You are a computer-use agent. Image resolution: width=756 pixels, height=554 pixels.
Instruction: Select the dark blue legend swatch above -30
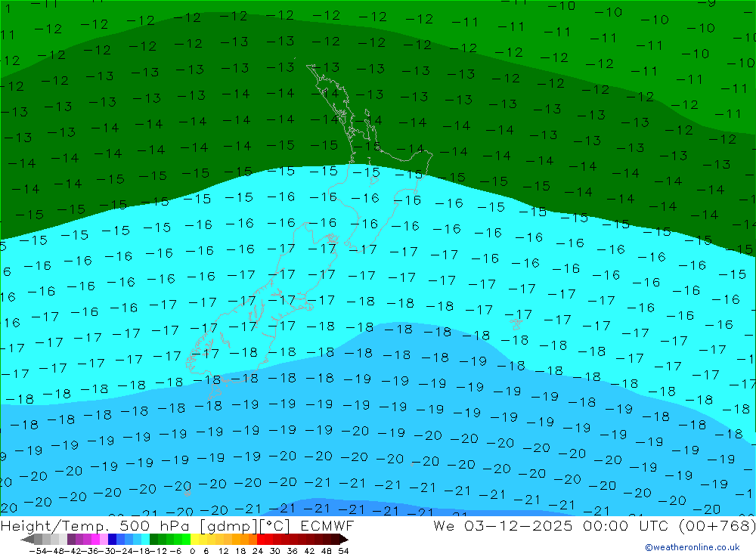(113, 540)
